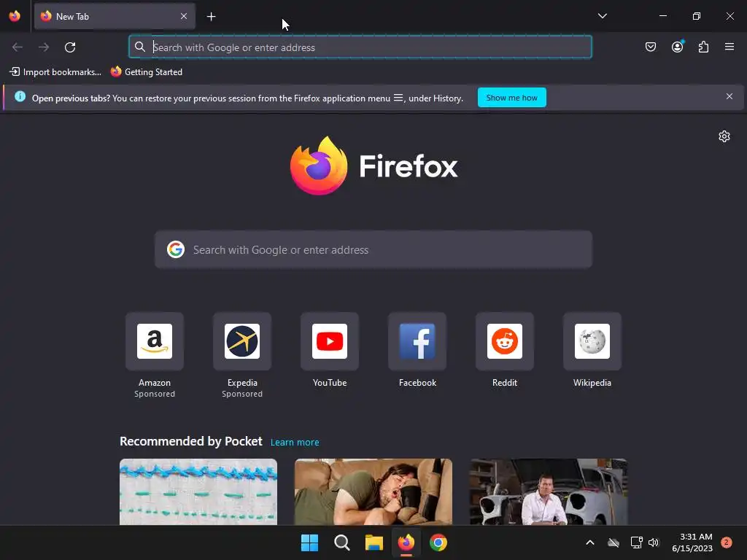Click the Recommended by Pocket heading
This screenshot has height=560, width=747.
pyautogui.click(x=190, y=441)
